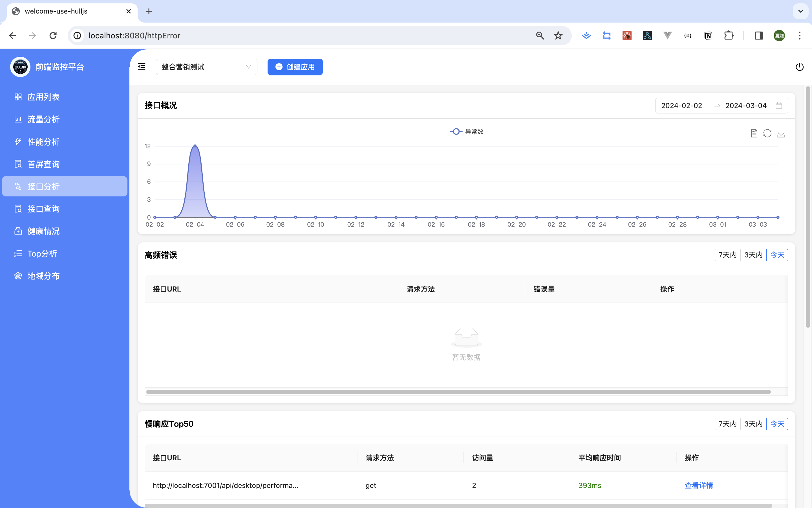Click the address bar URL
The height and width of the screenshot is (508, 812).
point(134,36)
